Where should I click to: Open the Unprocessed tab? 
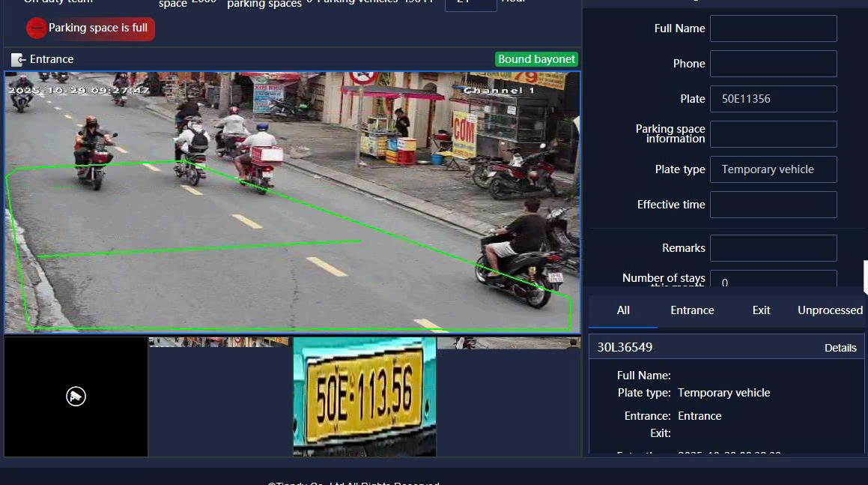pos(828,310)
